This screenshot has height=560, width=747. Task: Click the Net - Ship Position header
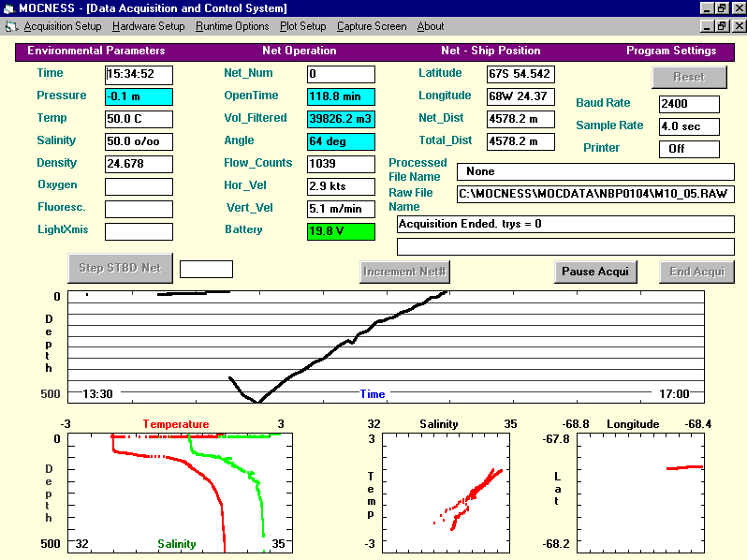click(491, 51)
